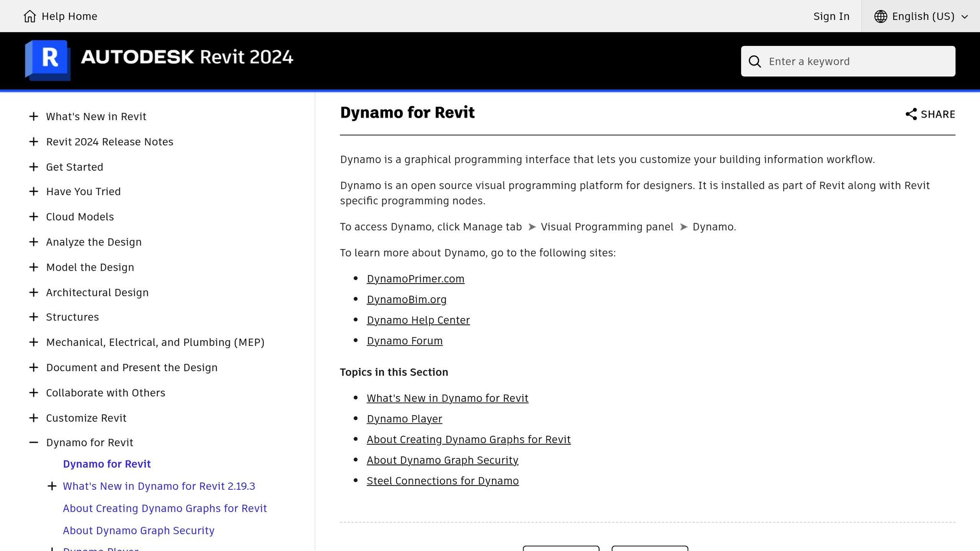The image size is (980, 551).
Task: Click the globe language icon
Action: point(880,16)
